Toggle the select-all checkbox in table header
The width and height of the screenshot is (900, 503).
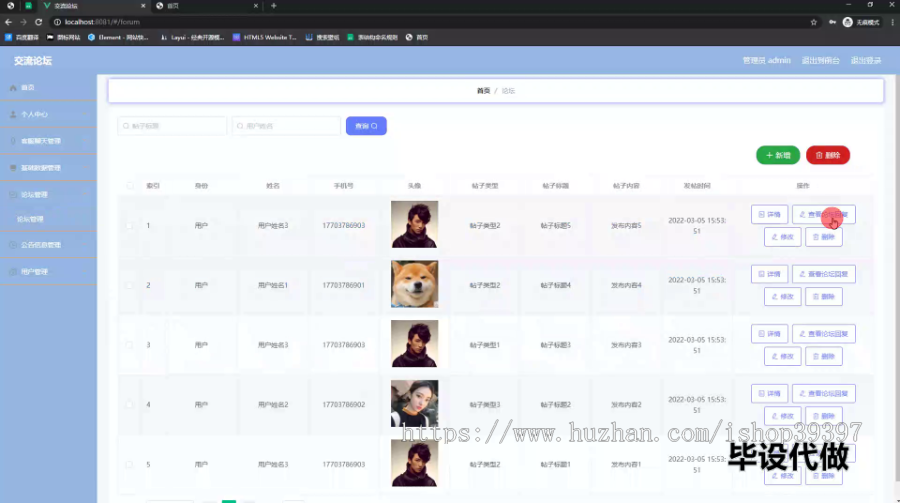tap(130, 185)
